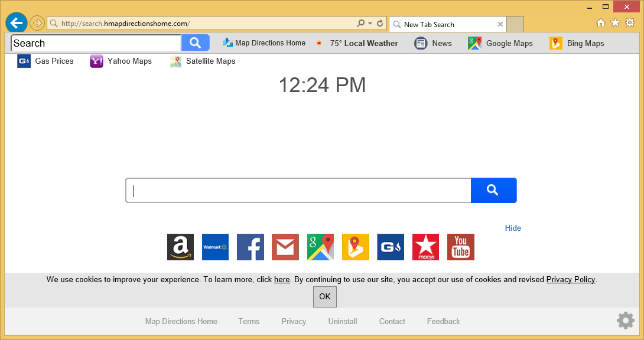Click the large blue search button
Image resolution: width=644 pixels, height=340 pixels.
[x=494, y=190]
